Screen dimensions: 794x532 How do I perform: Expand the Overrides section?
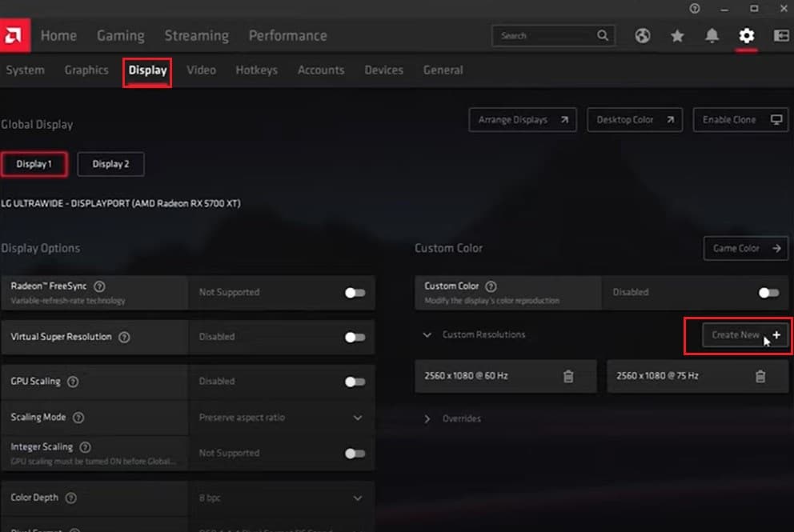coord(427,418)
